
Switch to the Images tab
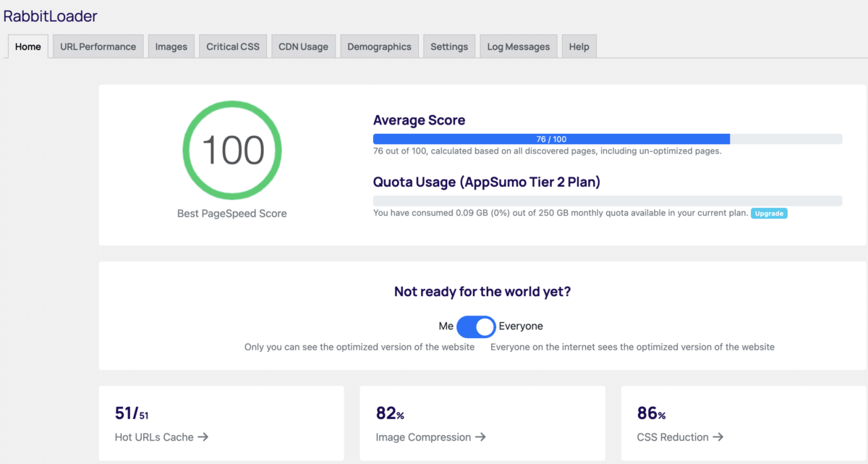coord(171,46)
